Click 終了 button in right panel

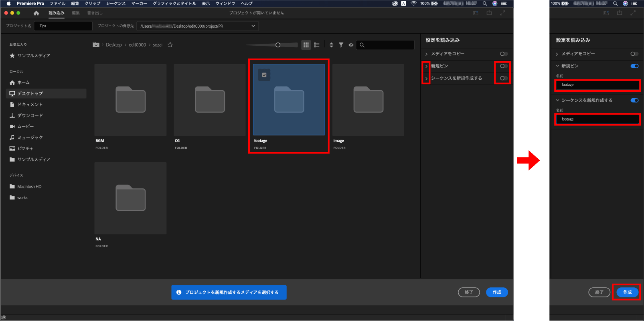[599, 293]
